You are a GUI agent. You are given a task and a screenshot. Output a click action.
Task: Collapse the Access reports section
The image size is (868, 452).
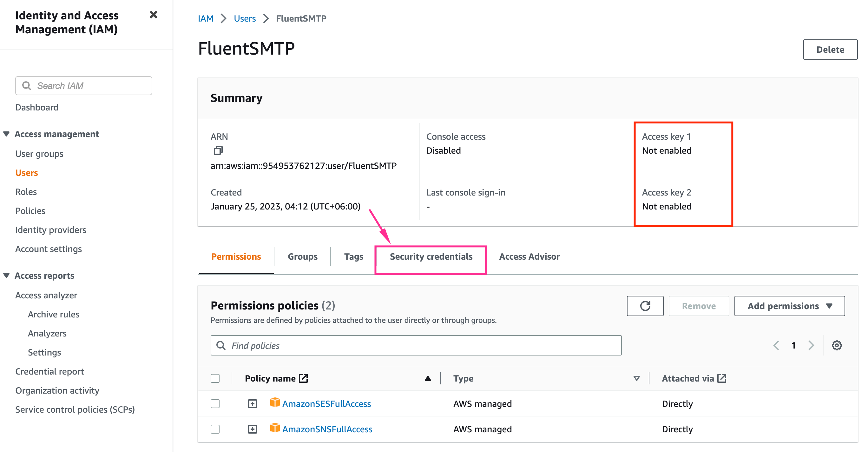(x=6, y=276)
